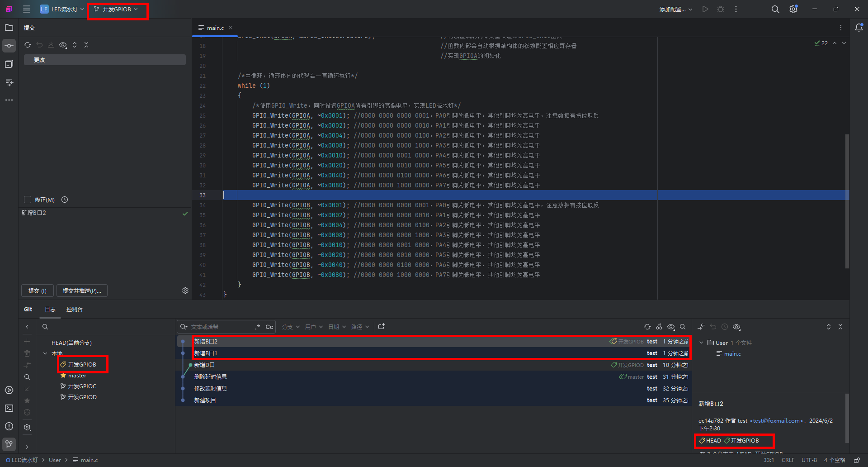The image size is (868, 467).
Task: Open the Project folder tool window icon
Action: (x=9, y=28)
